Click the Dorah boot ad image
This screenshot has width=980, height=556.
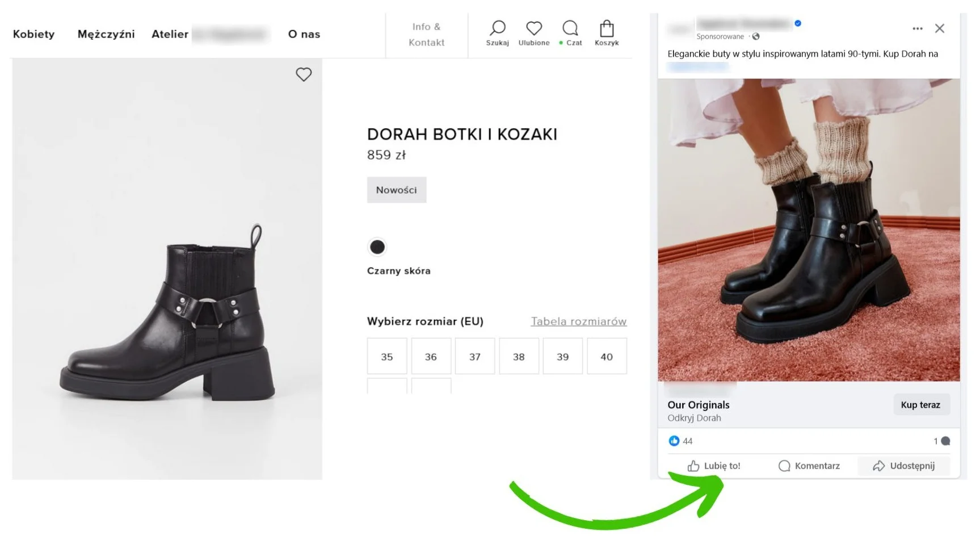point(809,230)
